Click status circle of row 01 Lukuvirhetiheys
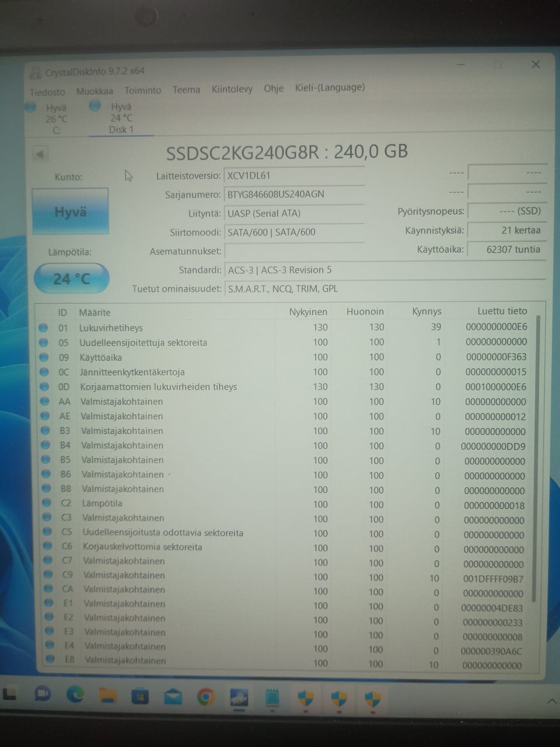This screenshot has width=560, height=747. point(43,327)
